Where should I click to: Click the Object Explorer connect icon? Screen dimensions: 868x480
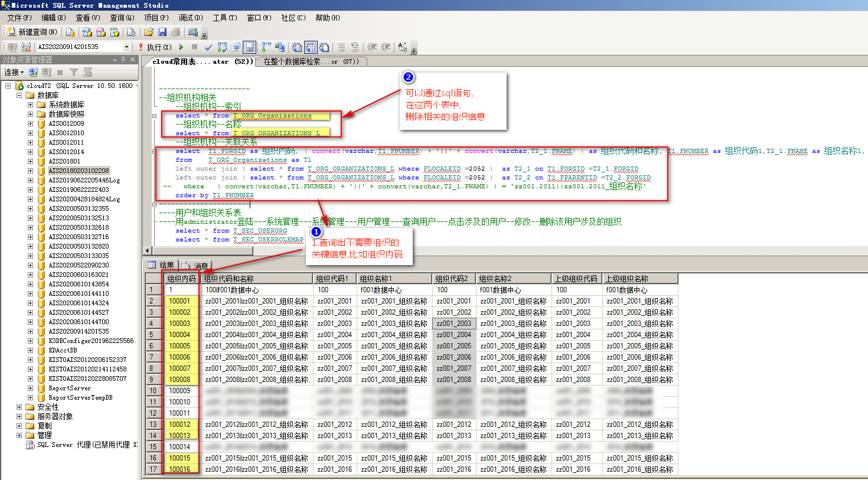pos(33,72)
